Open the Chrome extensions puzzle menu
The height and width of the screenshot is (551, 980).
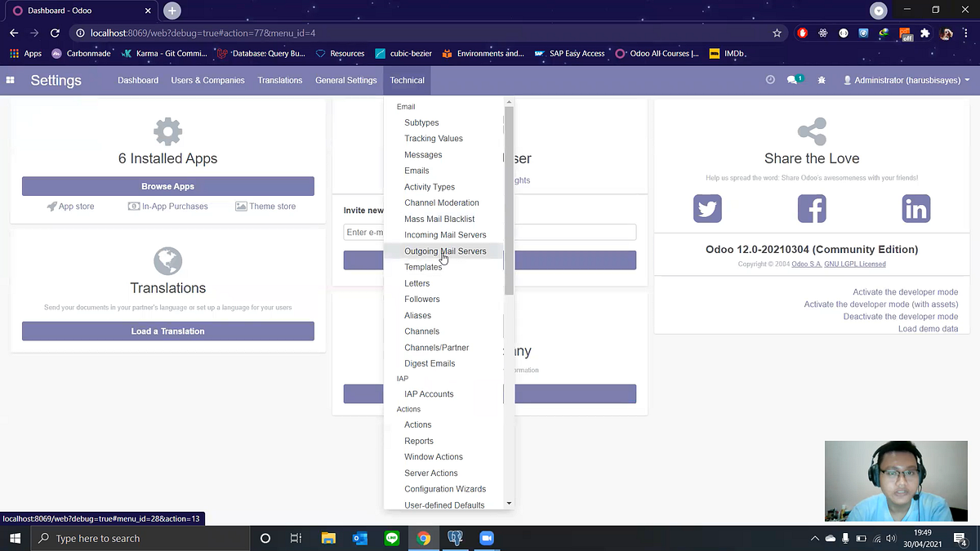(x=925, y=33)
